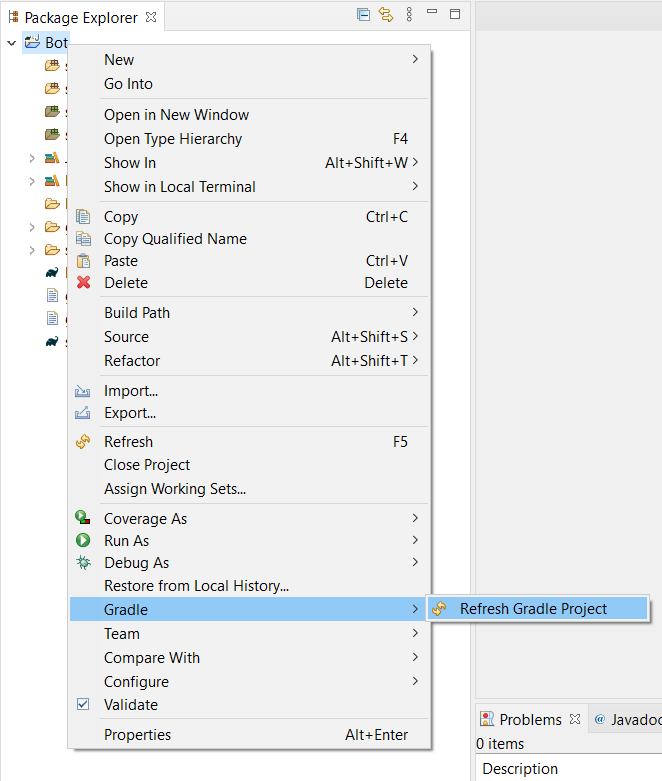Click the '0 items' text in Problems
662x781 pixels.
pos(500,744)
